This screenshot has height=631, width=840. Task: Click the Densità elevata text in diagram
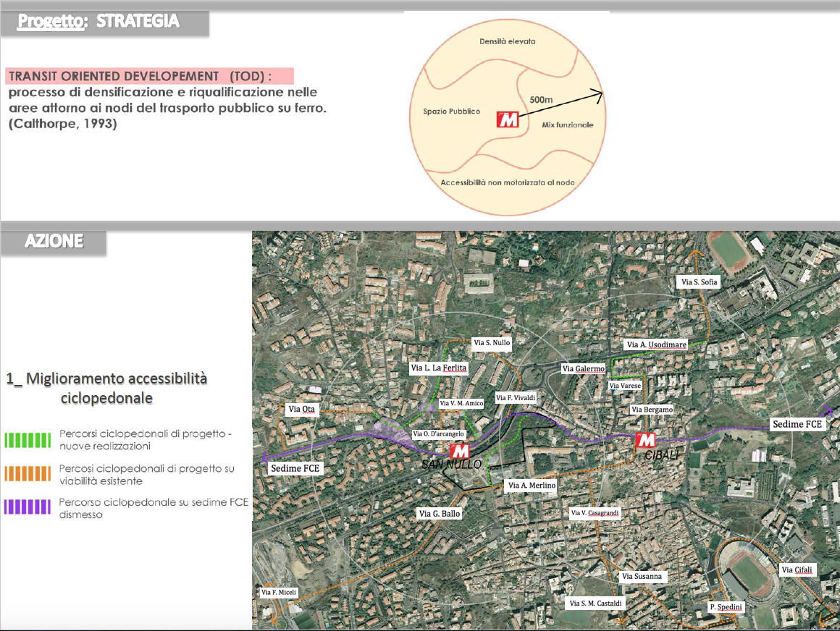[x=507, y=41]
